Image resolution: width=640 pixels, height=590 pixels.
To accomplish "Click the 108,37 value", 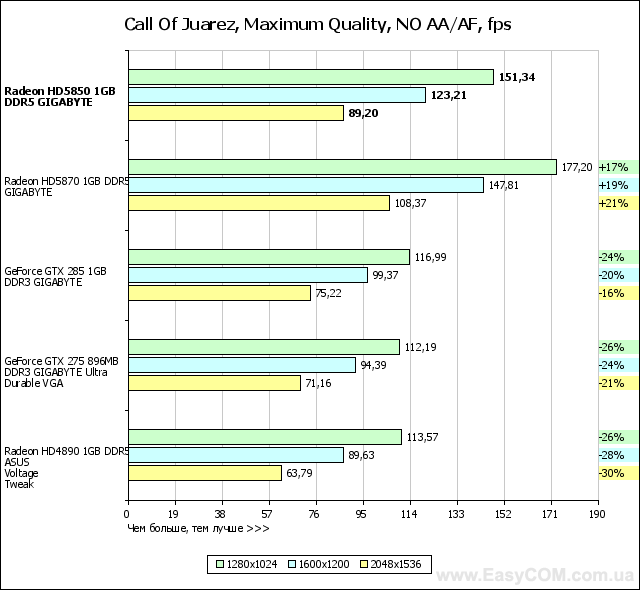I will click(x=410, y=203).
